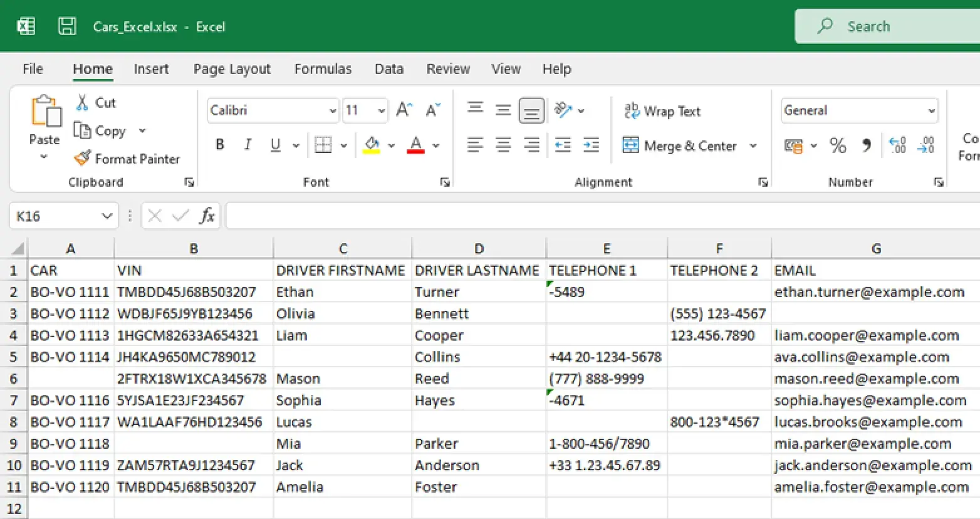This screenshot has width=980, height=519.
Task: Apply red Font Color letter A
Action: tap(415, 145)
